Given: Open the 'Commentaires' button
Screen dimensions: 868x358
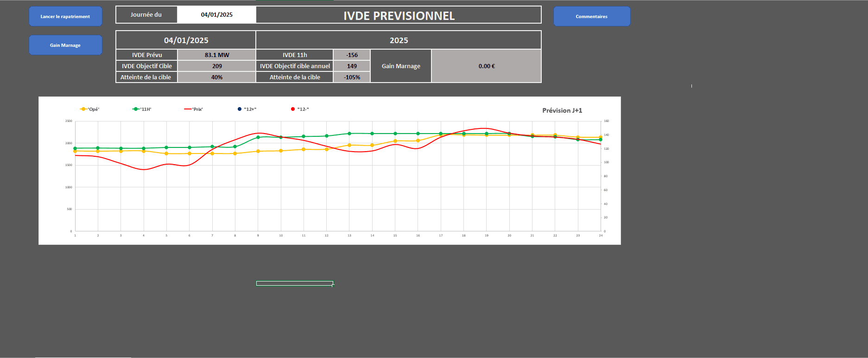Looking at the screenshot, I should tap(591, 17).
